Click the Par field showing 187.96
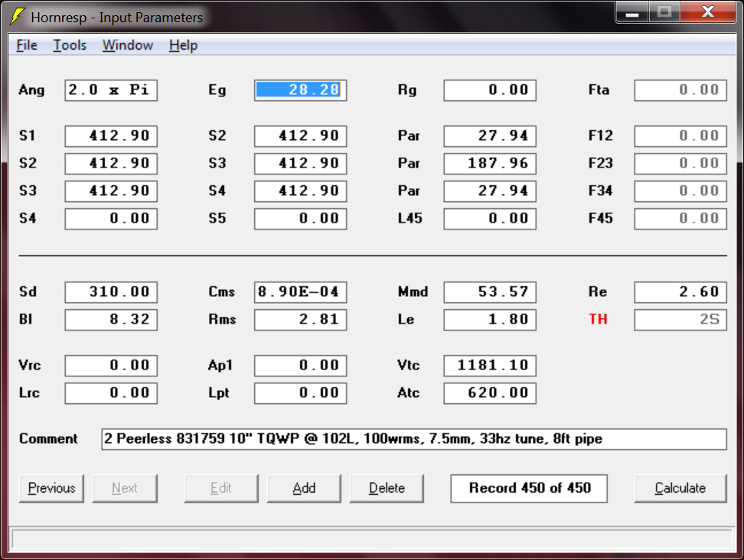 click(x=490, y=164)
